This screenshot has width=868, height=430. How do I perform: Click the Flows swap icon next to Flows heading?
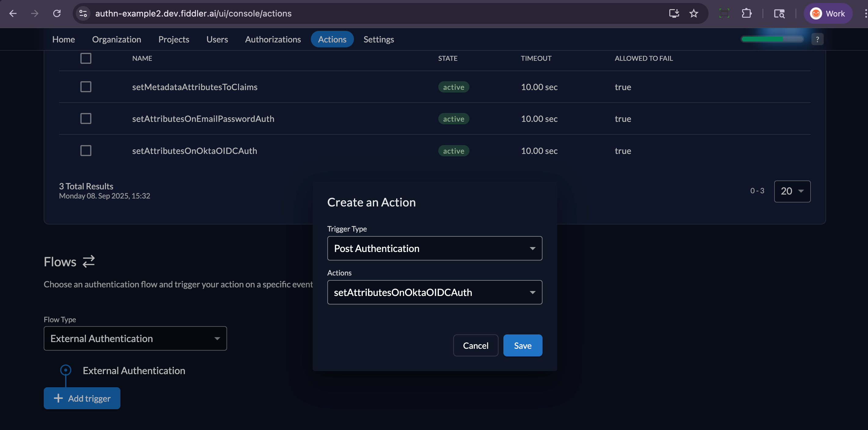click(x=88, y=262)
